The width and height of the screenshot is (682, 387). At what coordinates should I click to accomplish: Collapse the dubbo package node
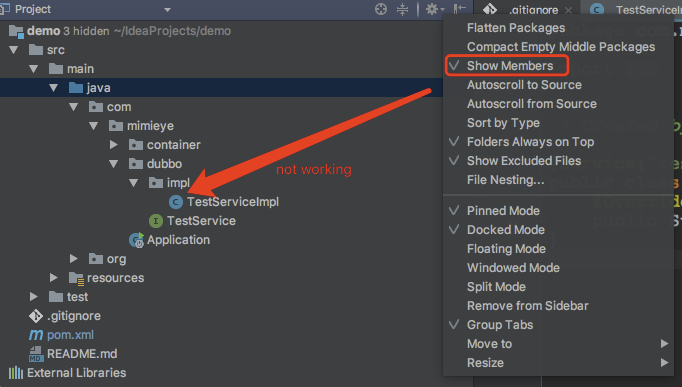tap(114, 164)
